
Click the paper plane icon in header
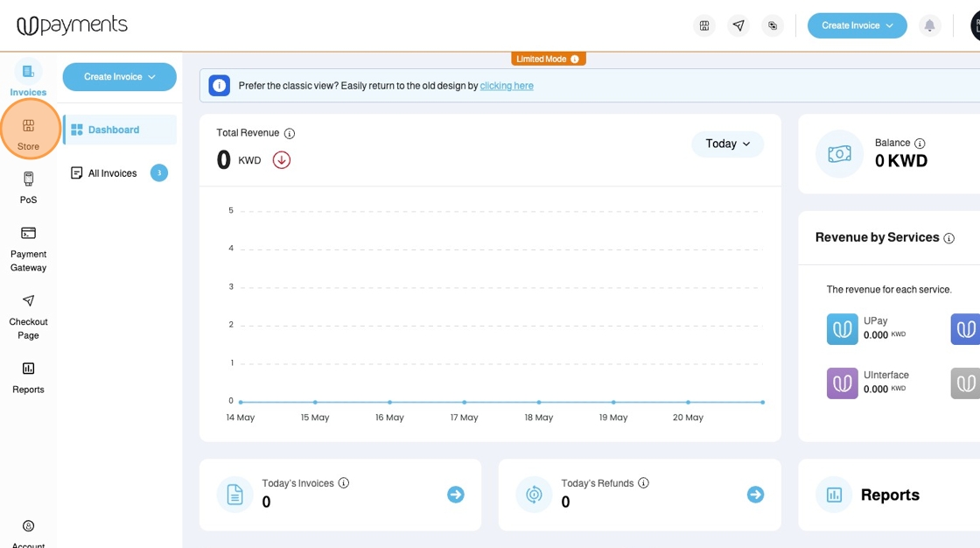coord(738,25)
